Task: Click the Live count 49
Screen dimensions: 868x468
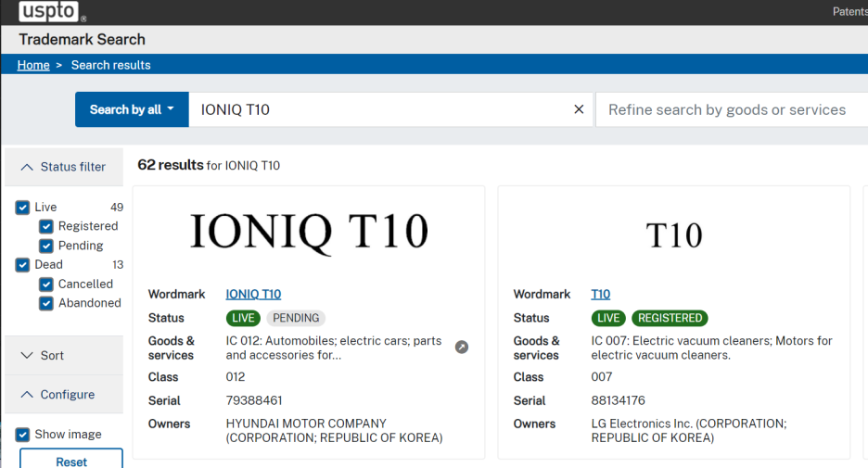Action: click(117, 208)
